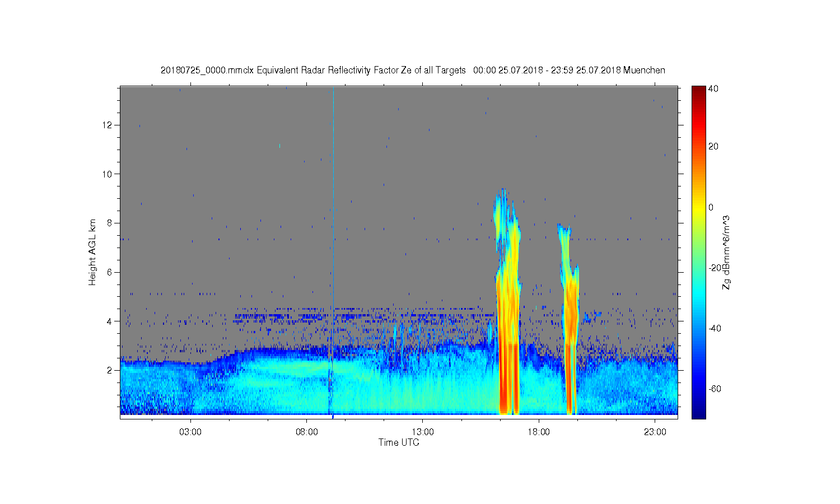Click the height tick label '4'

pos(110,321)
